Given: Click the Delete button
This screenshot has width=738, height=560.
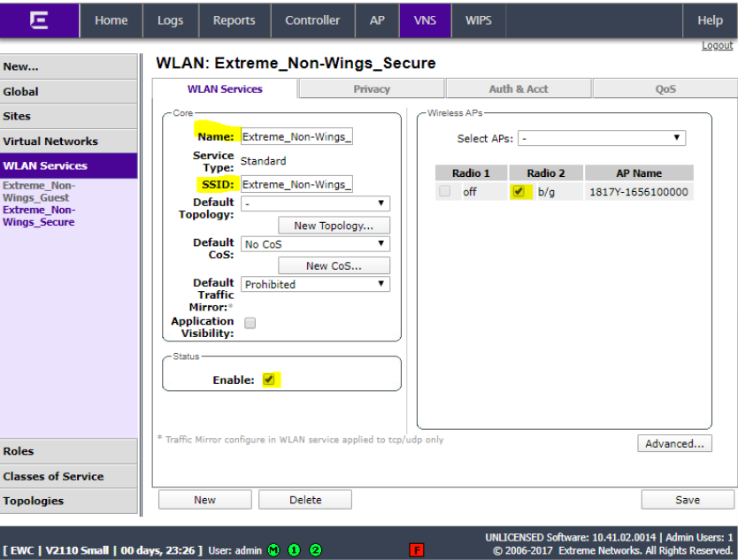Looking at the screenshot, I should [305, 500].
